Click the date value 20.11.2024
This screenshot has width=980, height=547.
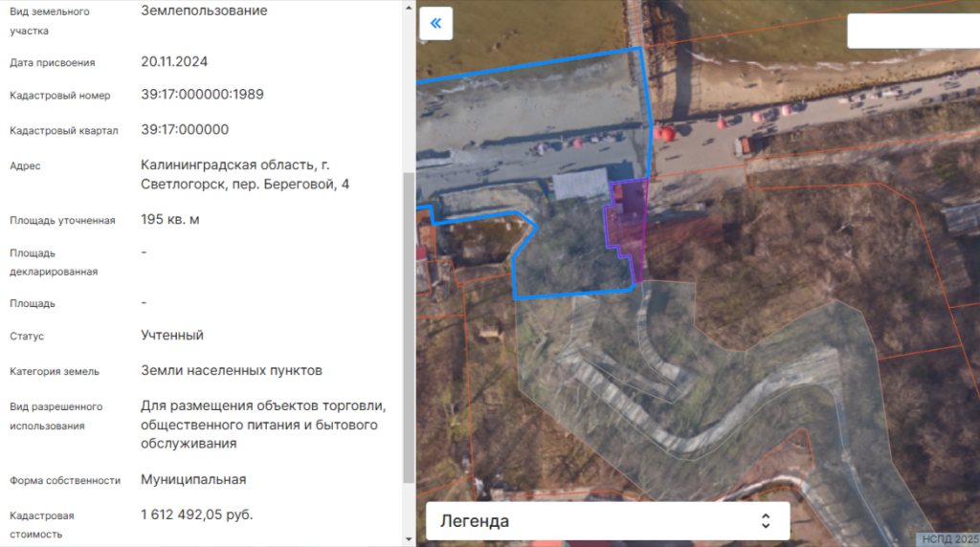[174, 62]
